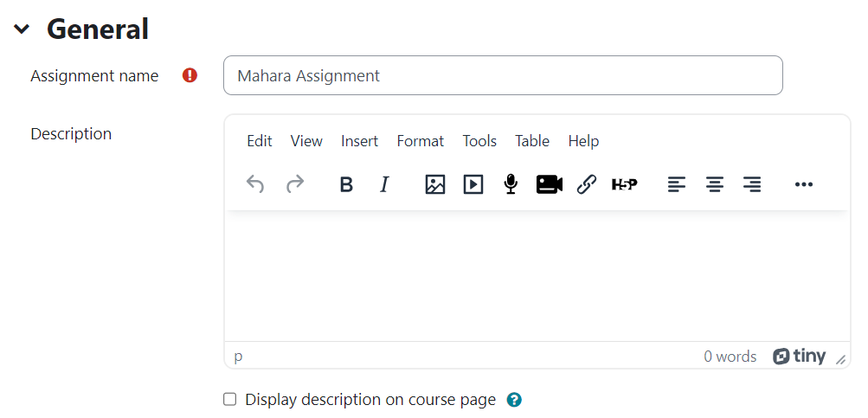Click the Redo arrow icon
The height and width of the screenshot is (418, 868).
pos(295,184)
